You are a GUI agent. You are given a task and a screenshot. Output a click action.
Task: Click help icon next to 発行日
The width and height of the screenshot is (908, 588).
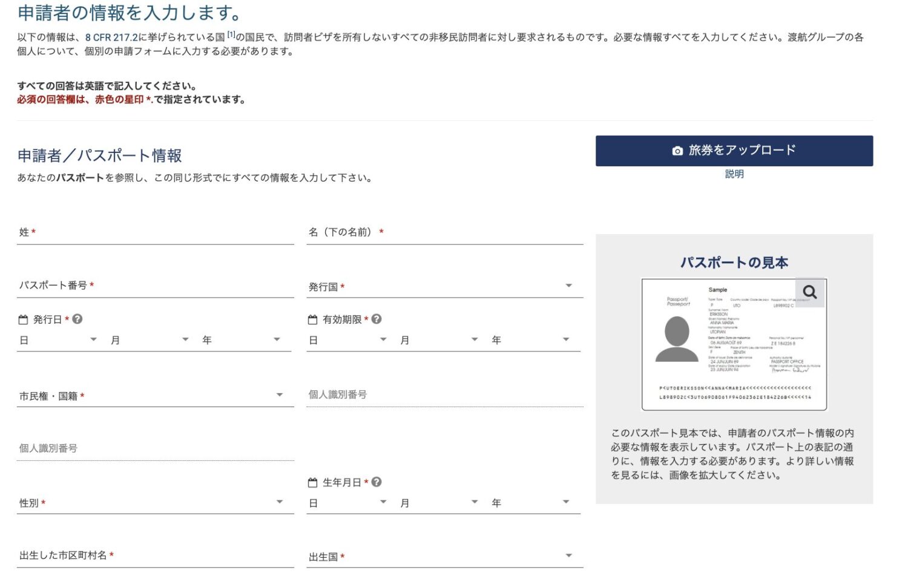77,319
